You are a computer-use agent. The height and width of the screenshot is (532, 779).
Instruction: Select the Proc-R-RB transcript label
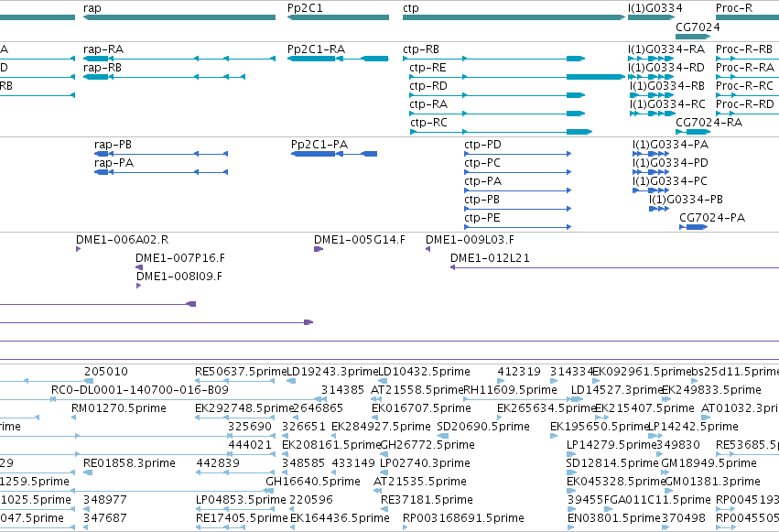(x=744, y=49)
